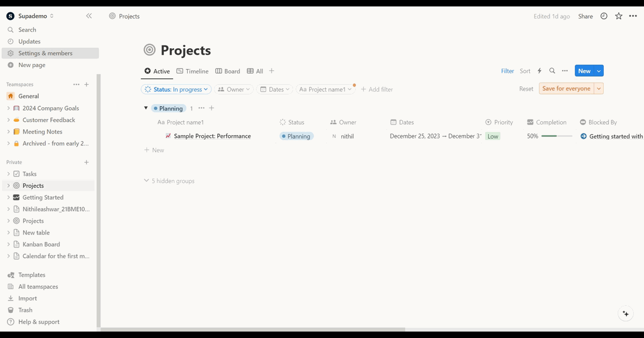Open Teamspaces more options ellipsis
This screenshot has width=644, height=338.
click(76, 84)
